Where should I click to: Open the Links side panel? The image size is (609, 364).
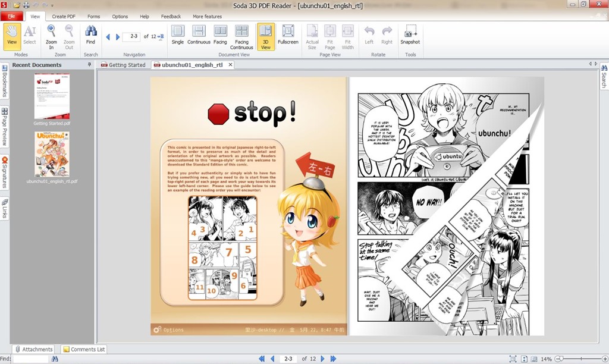click(5, 208)
